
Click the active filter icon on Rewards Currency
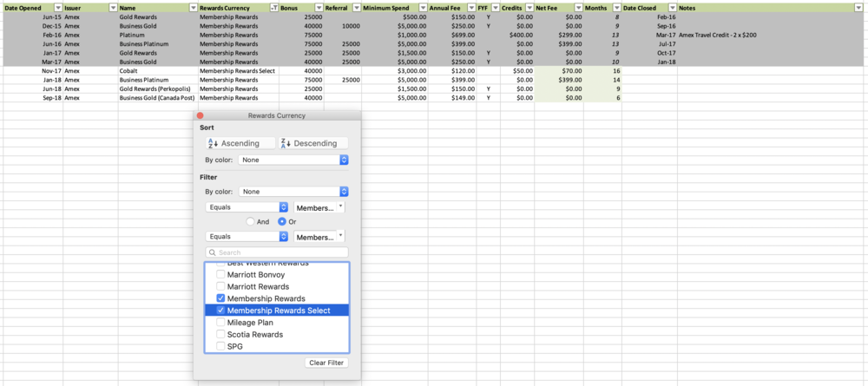point(273,7)
